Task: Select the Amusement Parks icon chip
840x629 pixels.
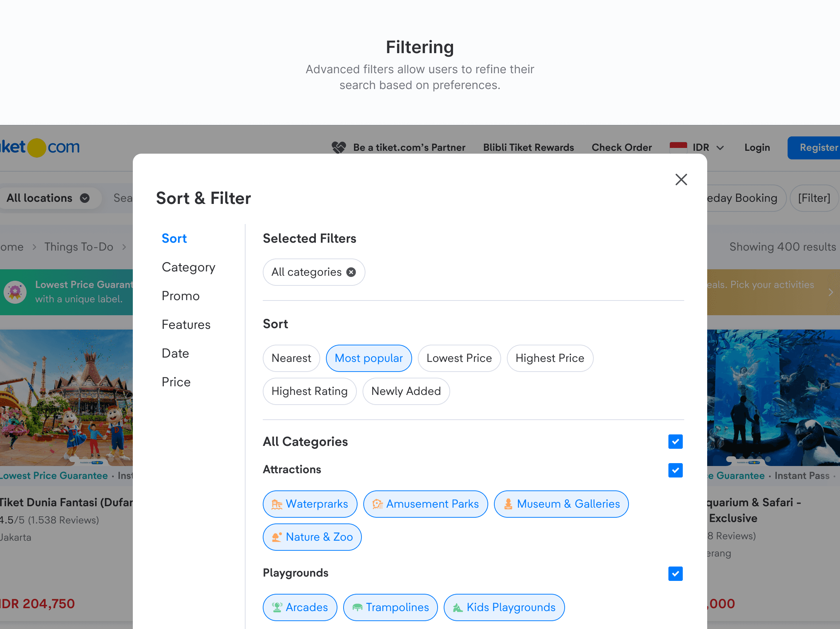Action: point(425,504)
